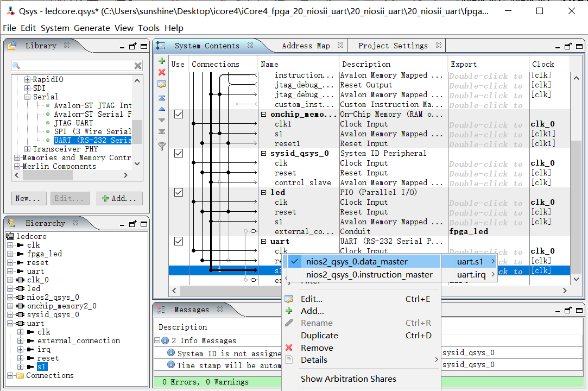Click the move up triangle icon
Image resolution: width=588 pixels, height=391 pixels.
coord(161,109)
